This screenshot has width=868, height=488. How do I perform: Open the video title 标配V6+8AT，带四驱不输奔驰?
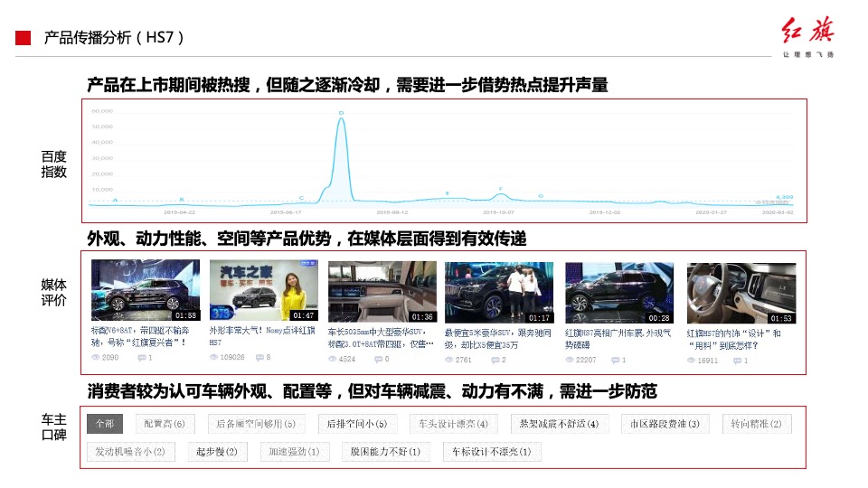[141, 336]
